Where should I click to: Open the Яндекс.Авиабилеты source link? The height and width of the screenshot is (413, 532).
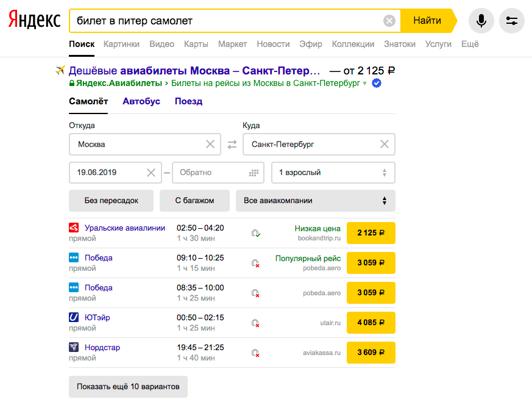click(x=119, y=83)
